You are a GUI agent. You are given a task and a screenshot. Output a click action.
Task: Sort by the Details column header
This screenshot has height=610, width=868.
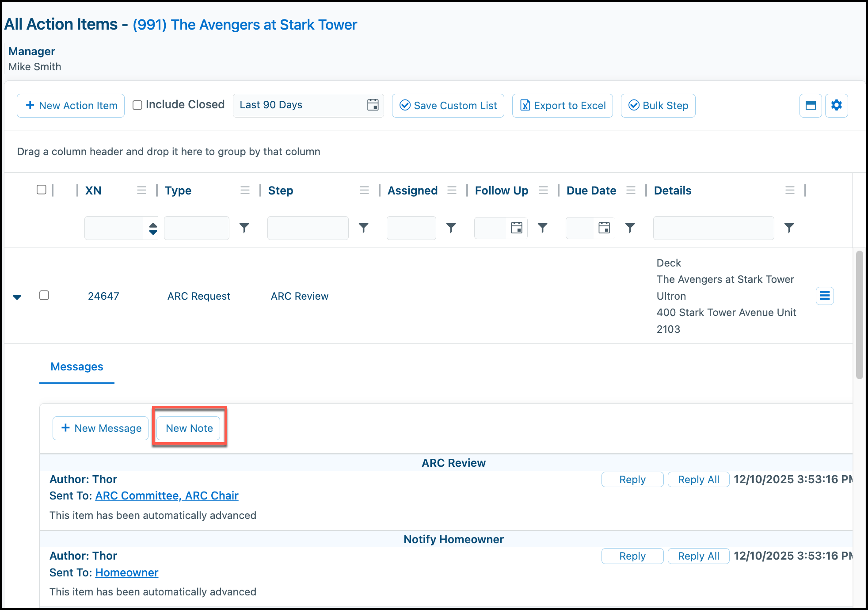click(x=673, y=191)
